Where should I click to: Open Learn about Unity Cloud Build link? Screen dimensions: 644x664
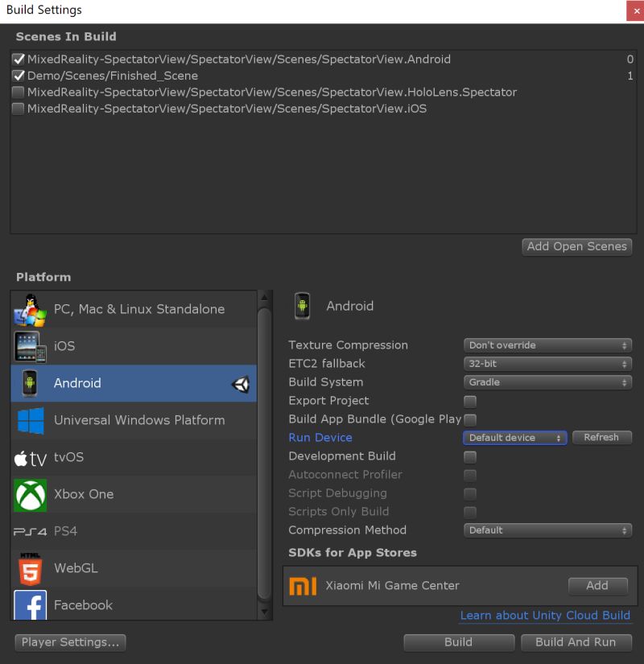545,616
